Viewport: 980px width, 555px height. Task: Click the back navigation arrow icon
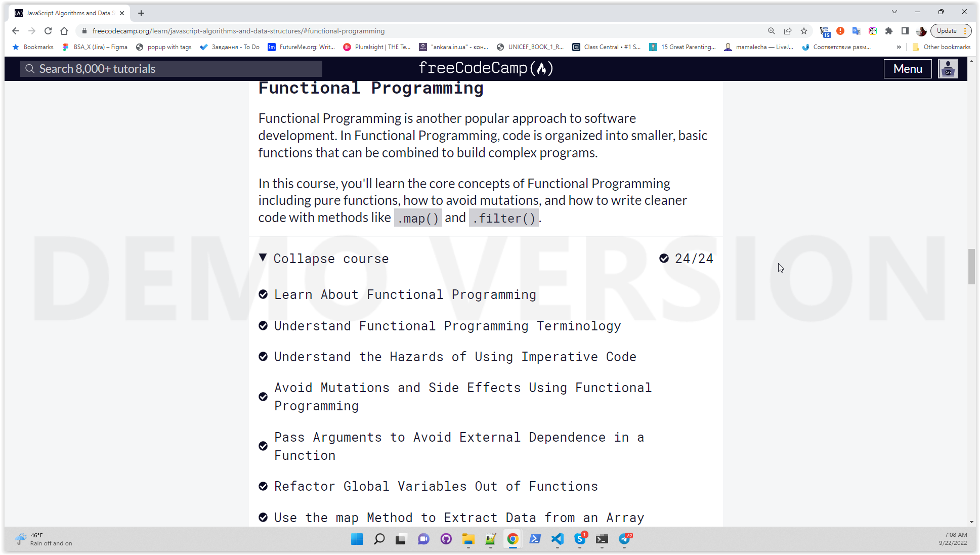16,31
